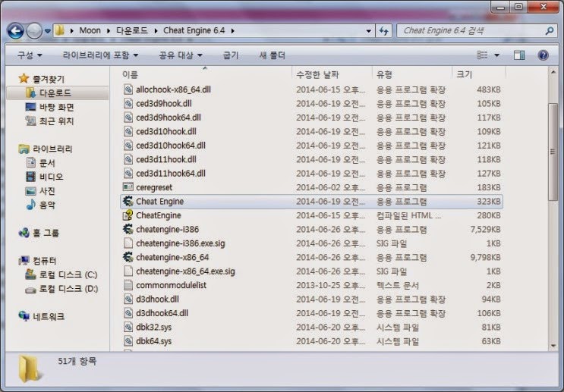Viewport: 564px width, 392px height.
Task: Expand the arrow after Cheat Engine 6.4 breadcrumb
Action: tap(233, 31)
